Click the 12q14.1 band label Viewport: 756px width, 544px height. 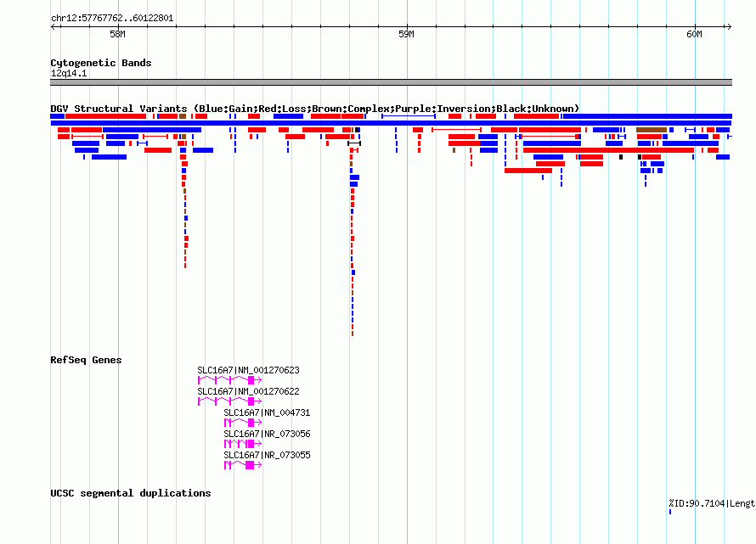pyautogui.click(x=69, y=73)
